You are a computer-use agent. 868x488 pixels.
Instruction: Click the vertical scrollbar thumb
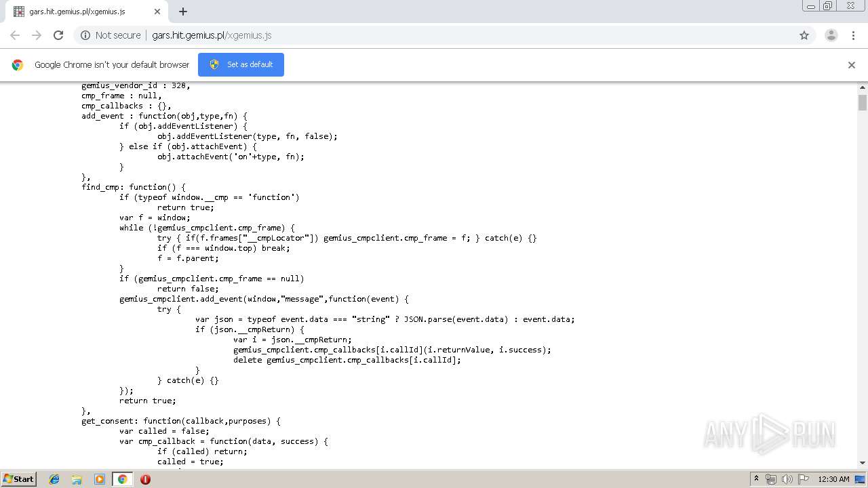click(x=863, y=102)
